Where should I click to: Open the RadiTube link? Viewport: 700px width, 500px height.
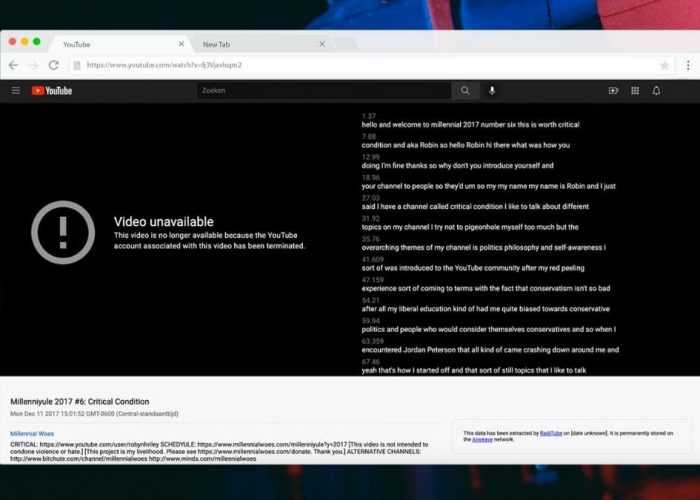tap(551, 433)
